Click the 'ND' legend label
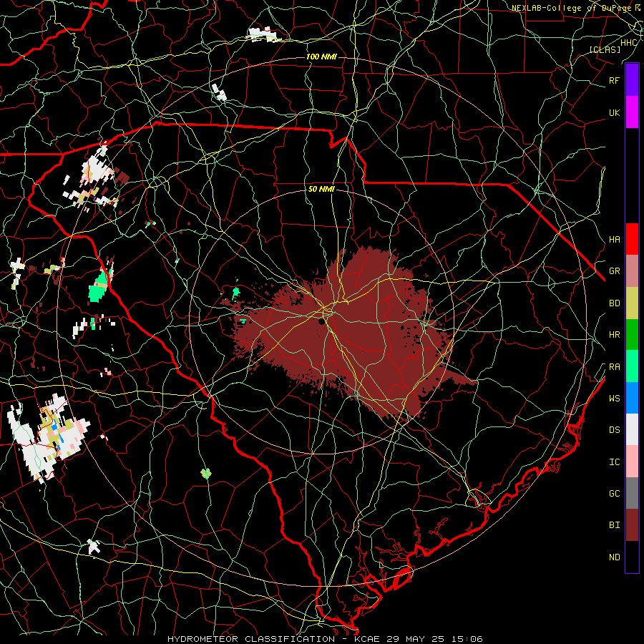This screenshot has height=644, width=644. click(x=614, y=557)
